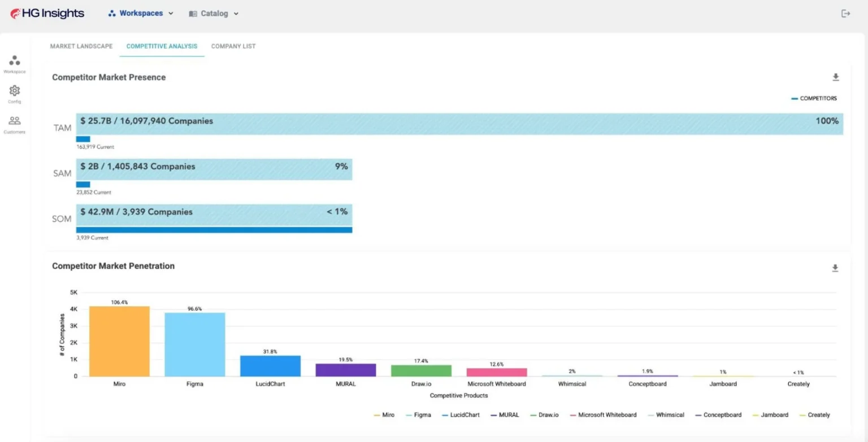Click the Competitive Products axis title

click(x=459, y=396)
